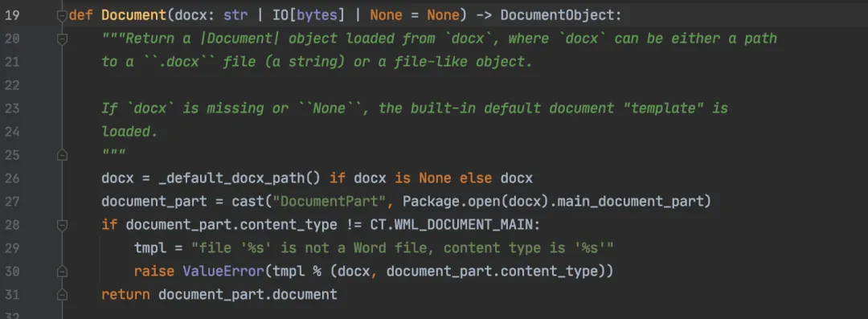Click line number 24 in the gutter

click(12, 132)
